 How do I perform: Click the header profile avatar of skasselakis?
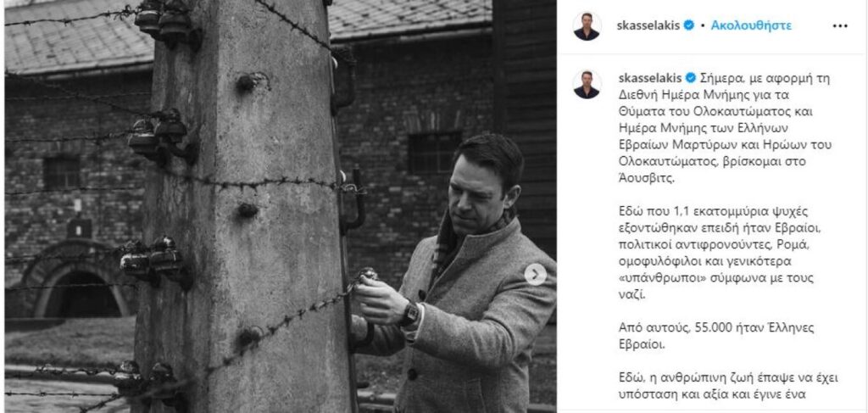[587, 26]
